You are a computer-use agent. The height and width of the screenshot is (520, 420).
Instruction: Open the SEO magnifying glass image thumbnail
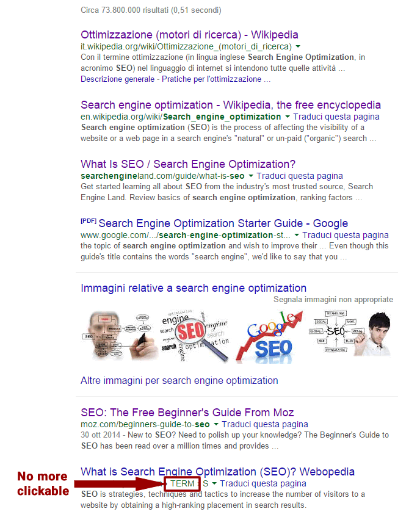[194, 336]
